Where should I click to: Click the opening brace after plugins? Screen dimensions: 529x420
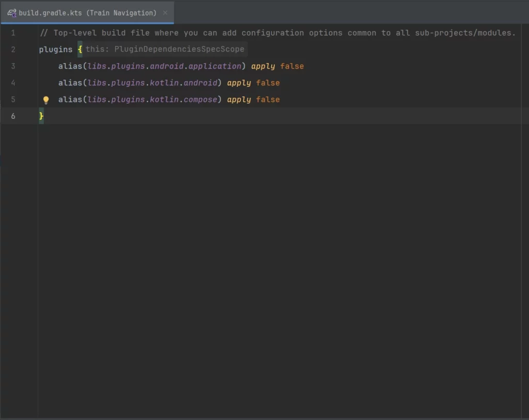[80, 50]
